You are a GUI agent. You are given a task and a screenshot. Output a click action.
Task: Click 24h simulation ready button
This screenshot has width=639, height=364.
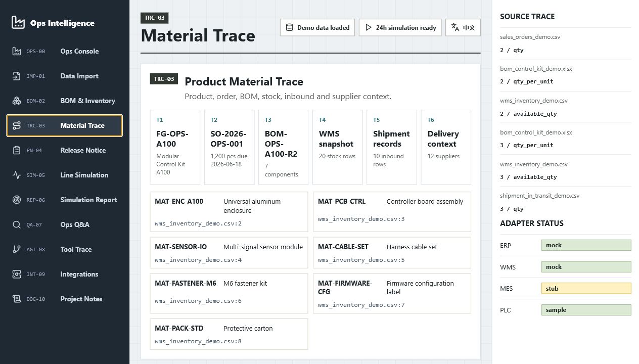(x=400, y=27)
